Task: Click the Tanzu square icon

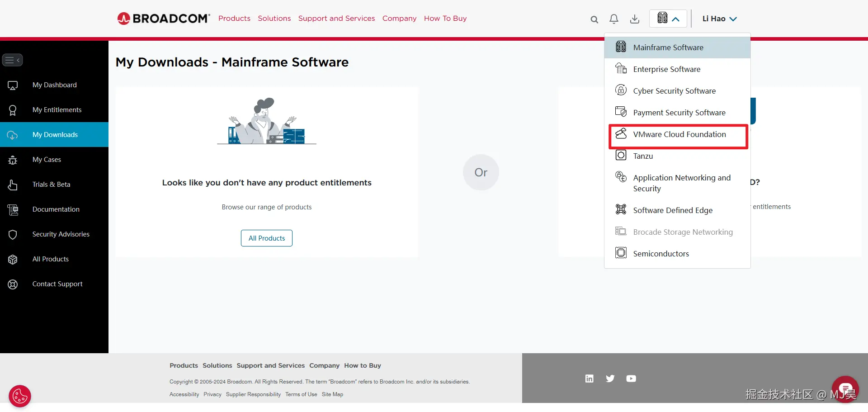Action: pyautogui.click(x=621, y=155)
